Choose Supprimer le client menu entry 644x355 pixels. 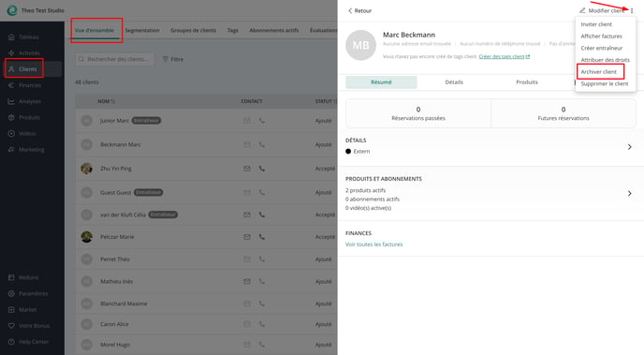(x=605, y=83)
